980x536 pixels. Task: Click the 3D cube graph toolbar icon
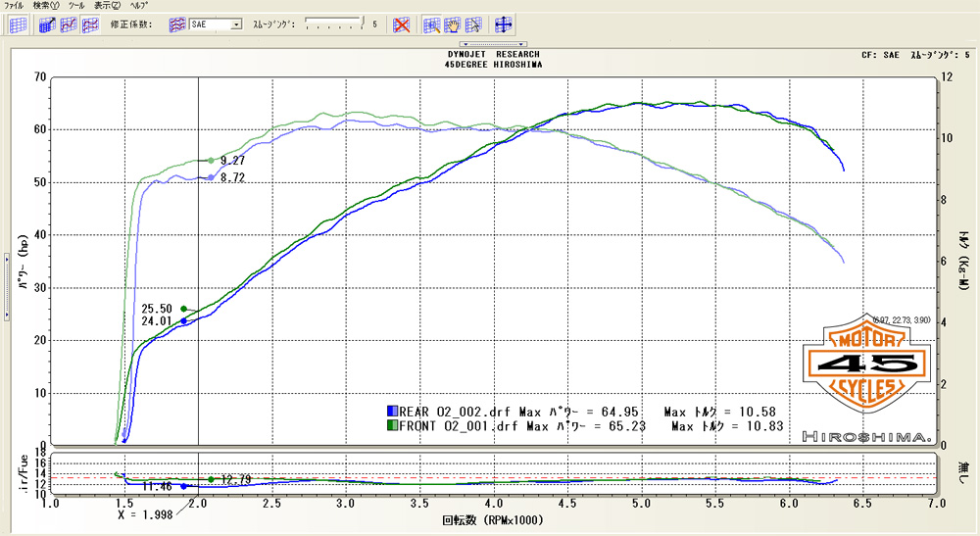(47, 24)
